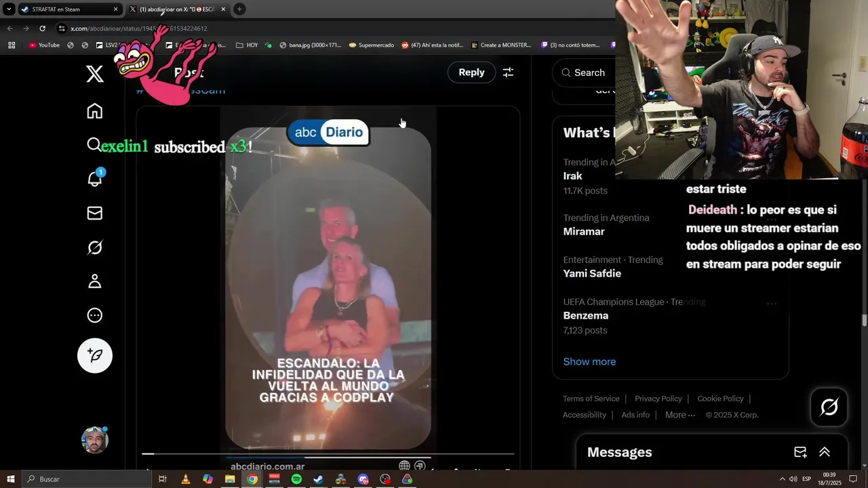This screenshot has width=868, height=488.
Task: Close the STRAFTAT en Steam tab
Action: coord(115,9)
